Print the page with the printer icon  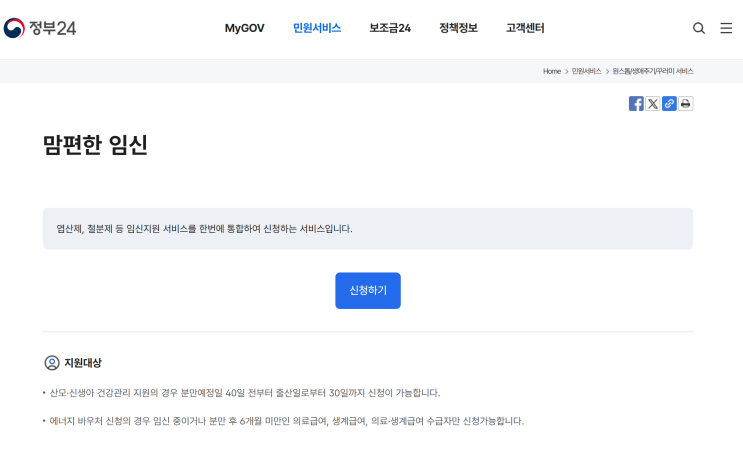686,103
